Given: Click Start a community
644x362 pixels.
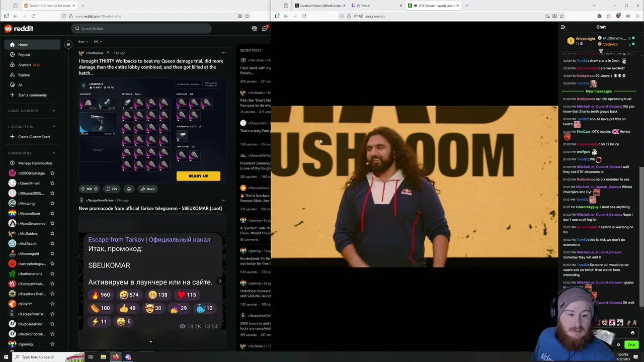Looking at the screenshot, I should [32, 95].
